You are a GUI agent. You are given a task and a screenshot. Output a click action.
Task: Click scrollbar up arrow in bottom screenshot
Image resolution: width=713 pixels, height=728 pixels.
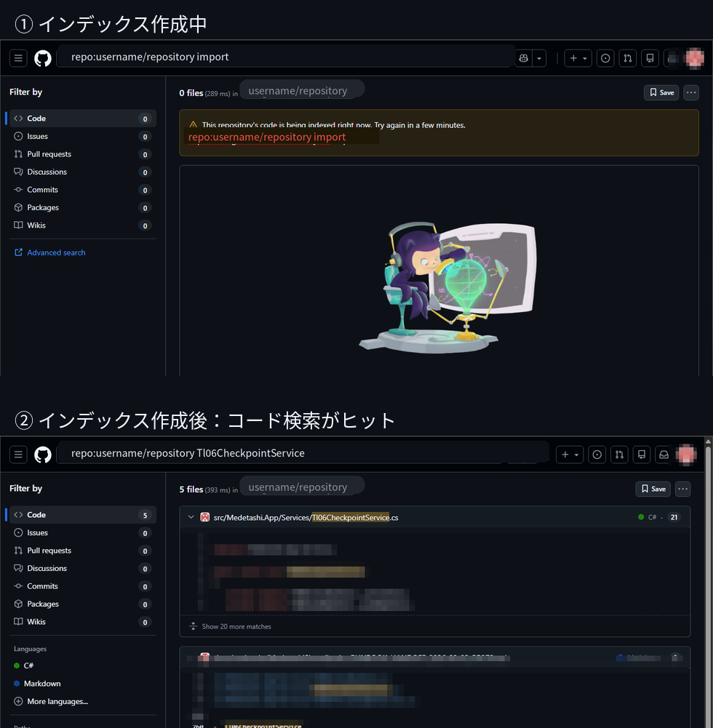709,441
